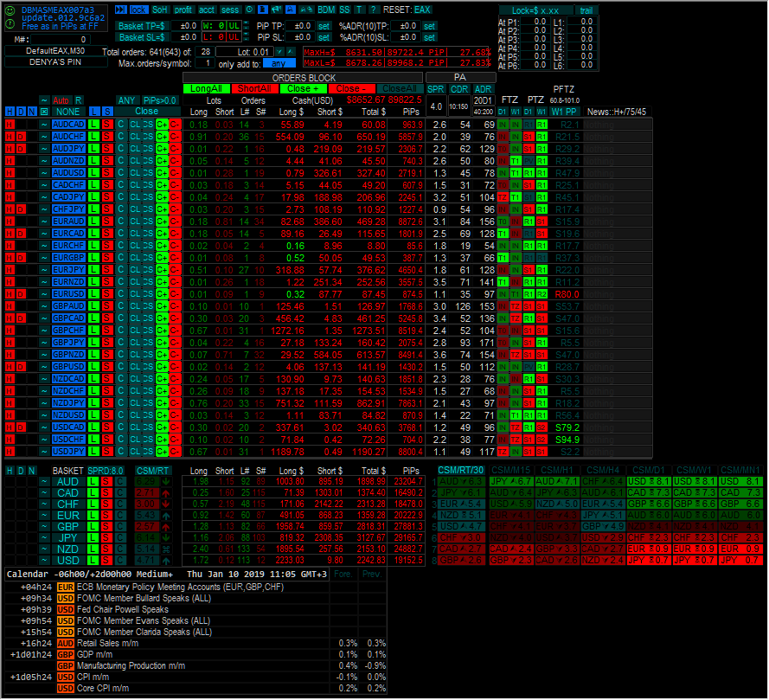
Task: Click the Max.orders/symbol value field
Action: [205, 63]
